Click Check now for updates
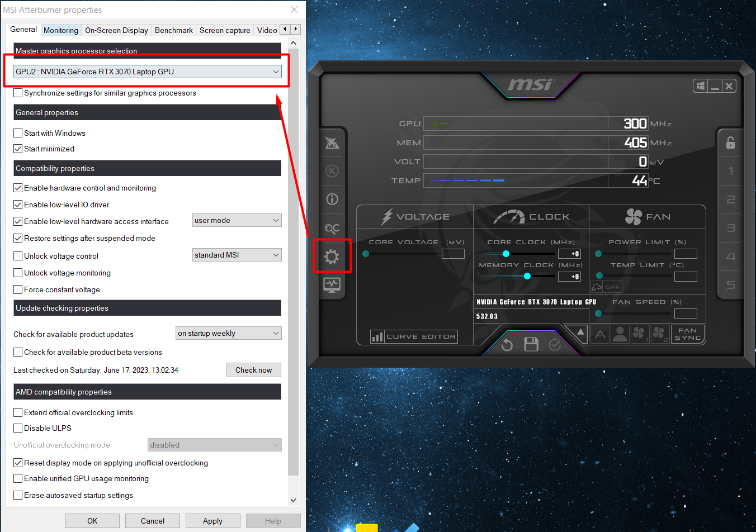Viewport: 756px width, 532px height. pyautogui.click(x=254, y=370)
